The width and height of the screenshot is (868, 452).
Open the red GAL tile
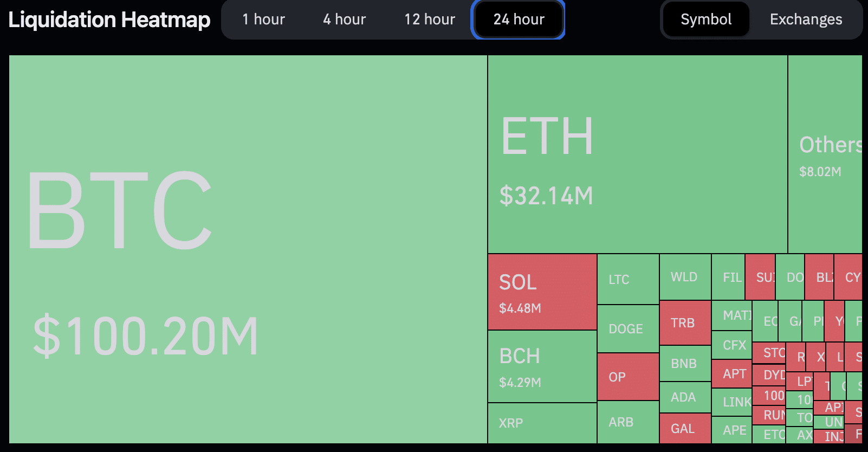[685, 428]
